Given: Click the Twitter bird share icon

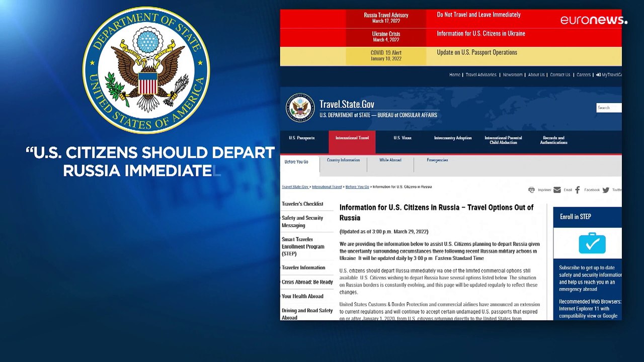Looking at the screenshot, I should click(x=606, y=190).
